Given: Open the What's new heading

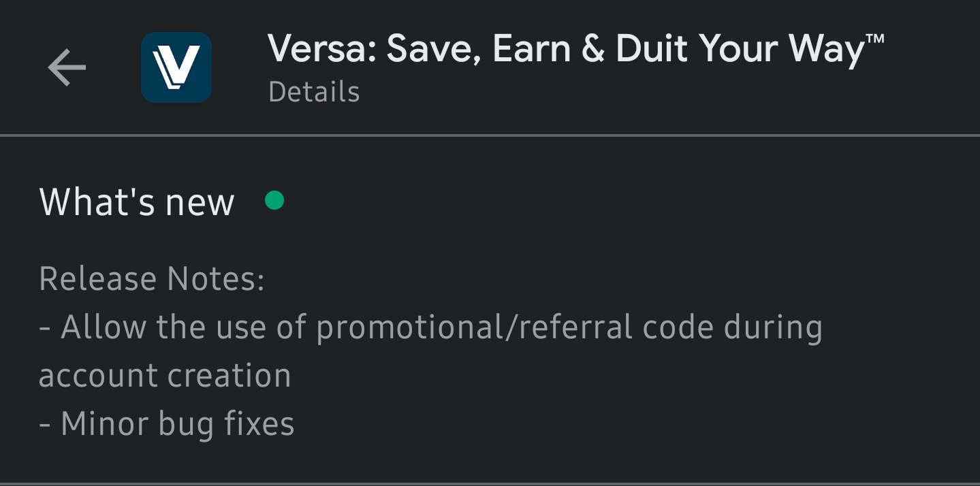Looking at the screenshot, I should [x=137, y=202].
